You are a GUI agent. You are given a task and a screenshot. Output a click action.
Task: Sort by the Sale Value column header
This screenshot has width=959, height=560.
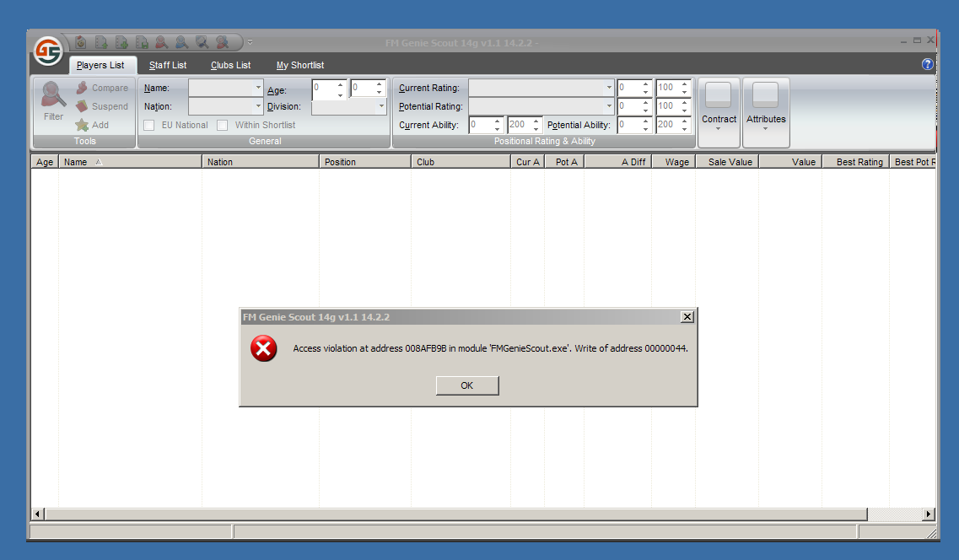click(727, 162)
